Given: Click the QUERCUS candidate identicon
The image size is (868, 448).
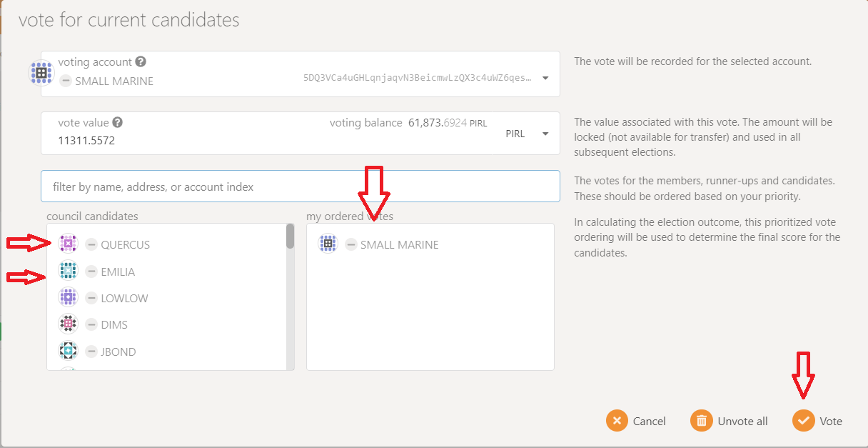Looking at the screenshot, I should click(x=68, y=244).
